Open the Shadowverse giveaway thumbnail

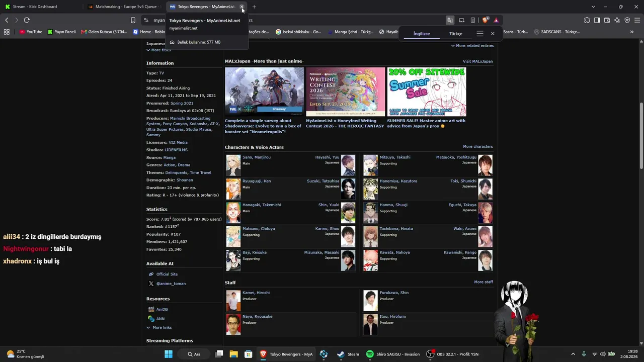pyautogui.click(x=264, y=92)
